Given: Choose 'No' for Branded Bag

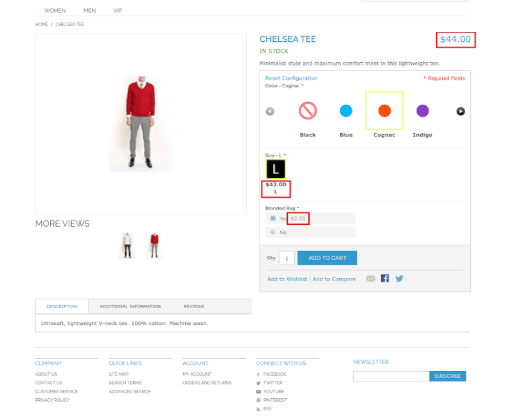Looking at the screenshot, I should 272,232.
